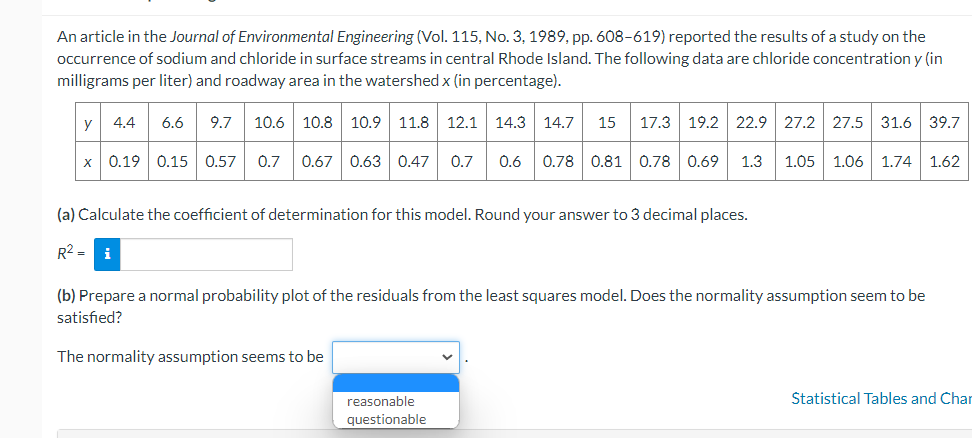972x438 pixels.
Task: Click the table cell with 4.4
Action: point(125,124)
